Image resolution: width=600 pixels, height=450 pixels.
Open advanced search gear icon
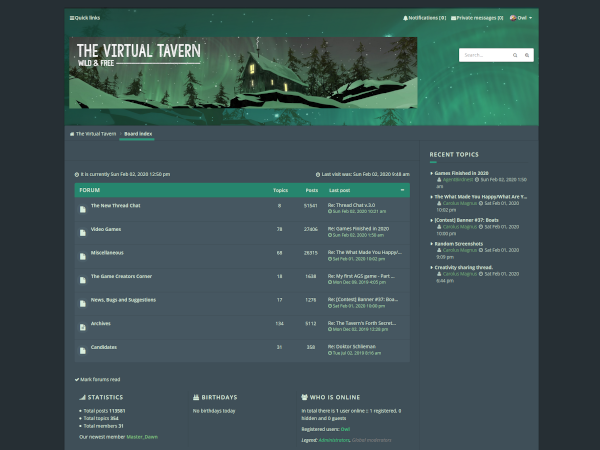[x=527, y=55]
